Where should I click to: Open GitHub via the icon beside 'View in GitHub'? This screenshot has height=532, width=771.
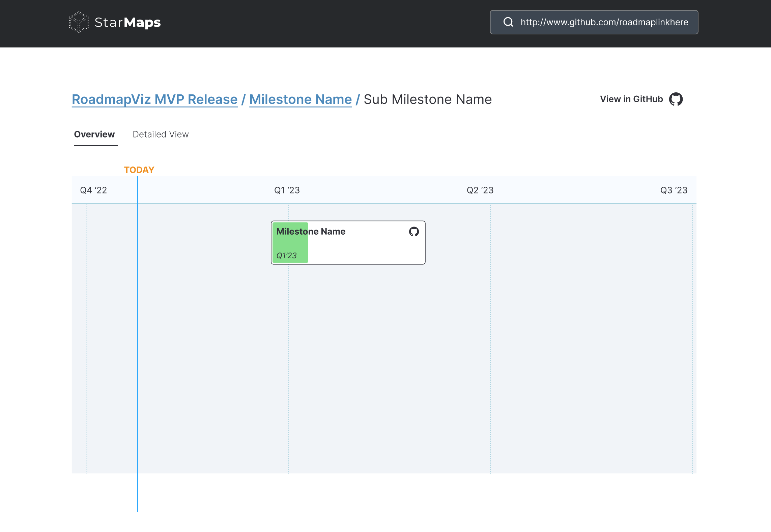click(675, 99)
